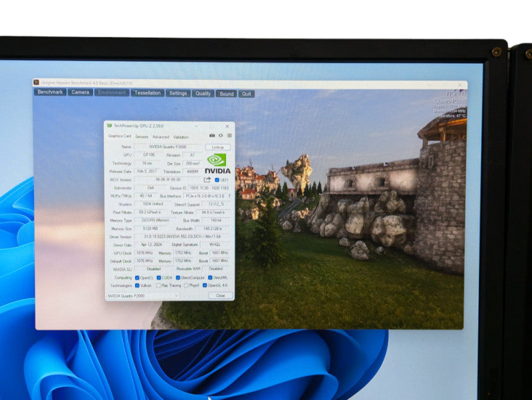Click the Release Date field Feb 5, 2017

147,171
